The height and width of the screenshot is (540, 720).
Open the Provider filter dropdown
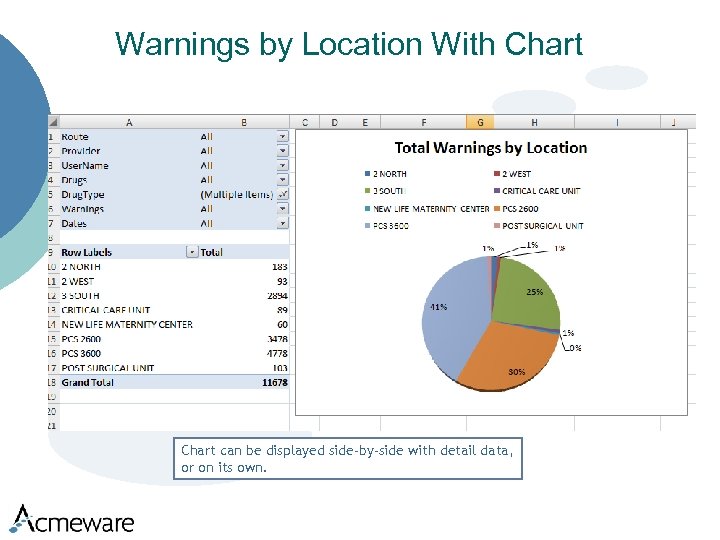tap(282, 151)
